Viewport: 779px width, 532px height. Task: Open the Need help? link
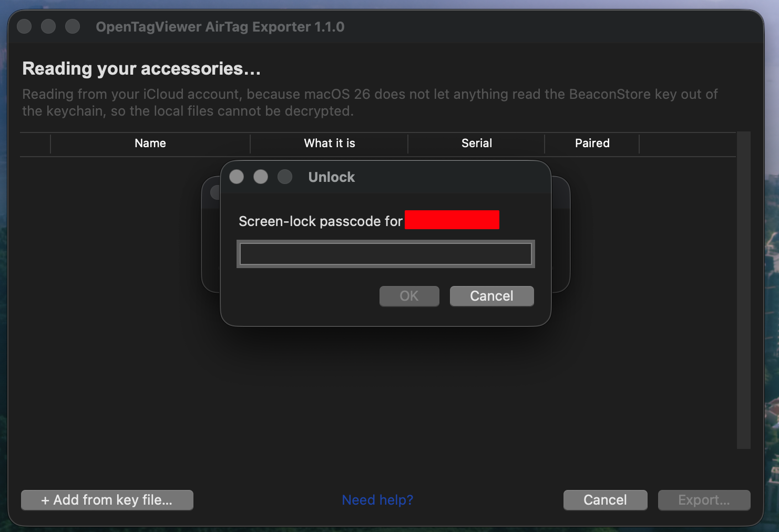point(377,500)
